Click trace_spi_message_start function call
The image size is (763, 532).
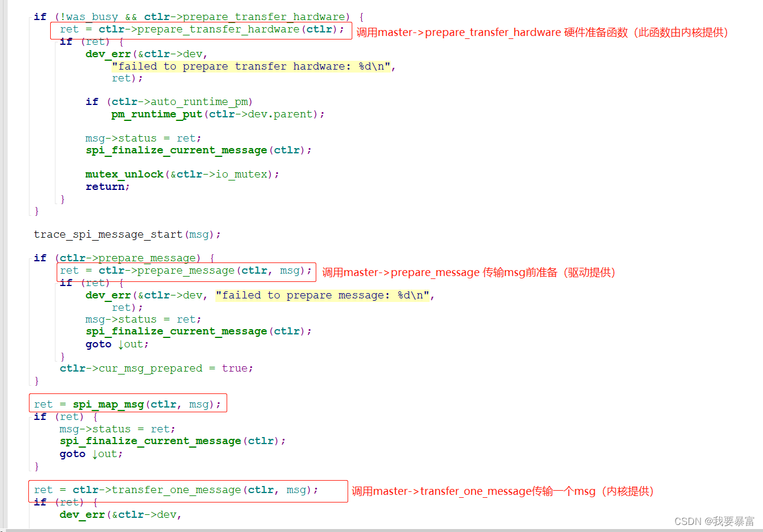coord(127,234)
